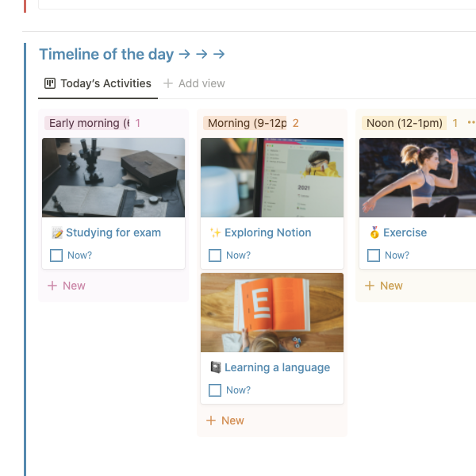476x476 pixels.
Task: Click the Noon (12-1pm) column group label
Action: pyautogui.click(x=404, y=123)
